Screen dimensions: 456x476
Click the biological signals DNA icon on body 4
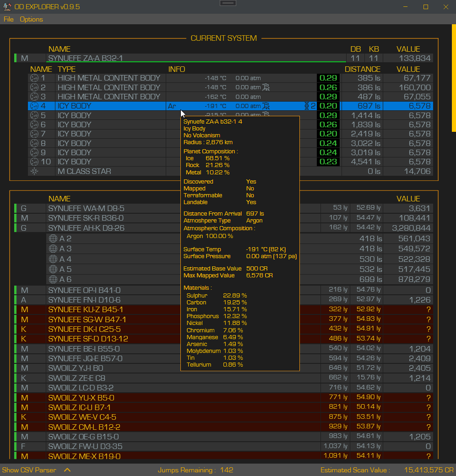(x=307, y=106)
